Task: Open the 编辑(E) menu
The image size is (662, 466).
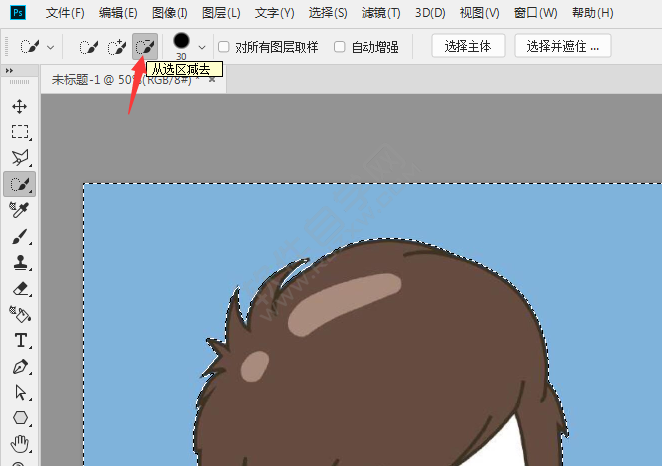Action: pyautogui.click(x=118, y=13)
